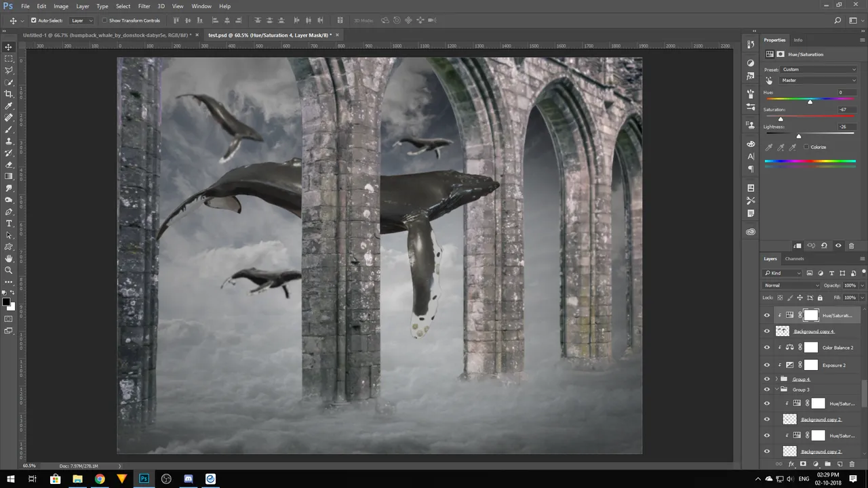Image resolution: width=868 pixels, height=488 pixels.
Task: Select the Eraser tool
Action: click(x=9, y=165)
